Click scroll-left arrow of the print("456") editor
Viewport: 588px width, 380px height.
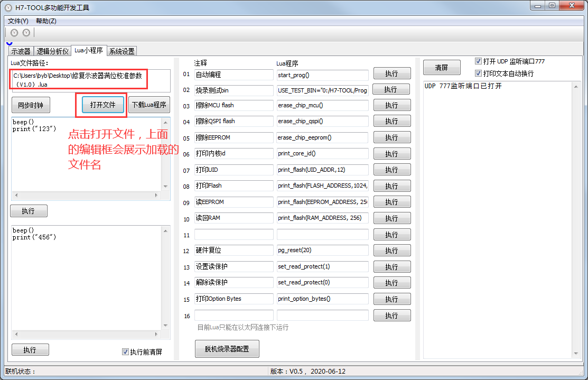pos(16,334)
